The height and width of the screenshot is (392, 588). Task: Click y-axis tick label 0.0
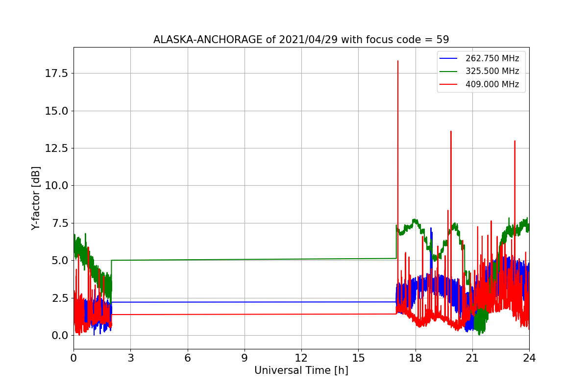point(60,335)
